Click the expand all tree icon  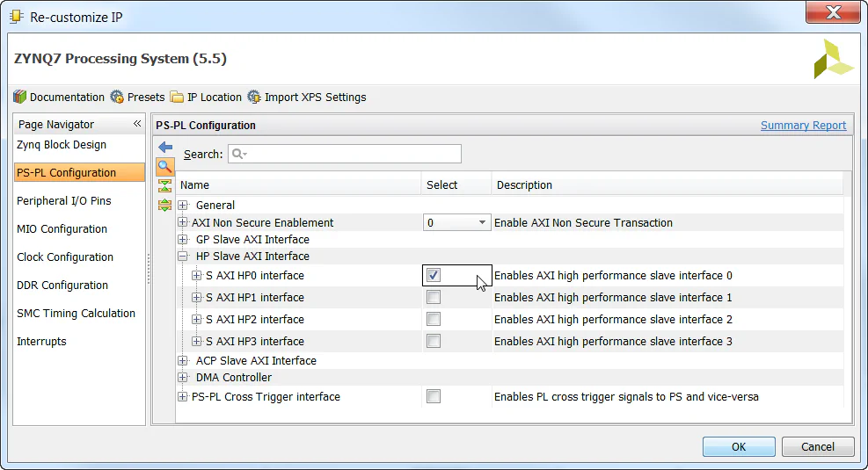tap(165, 206)
